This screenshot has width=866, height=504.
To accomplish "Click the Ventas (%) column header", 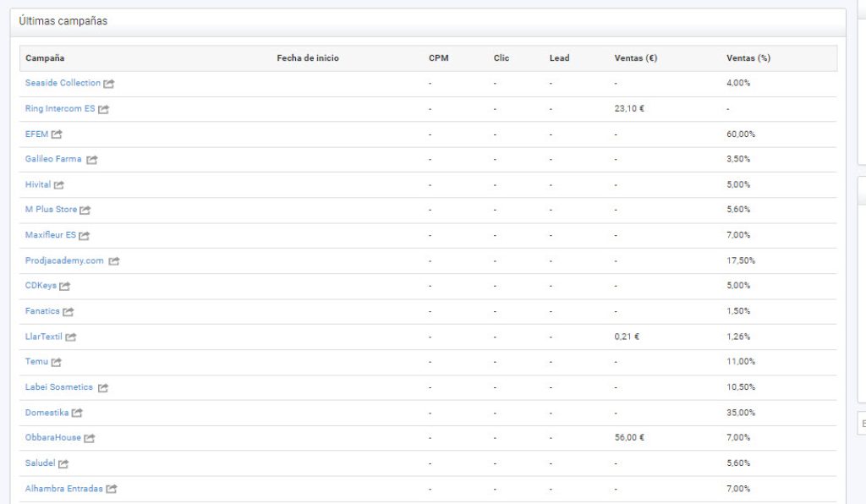I will tap(748, 58).
